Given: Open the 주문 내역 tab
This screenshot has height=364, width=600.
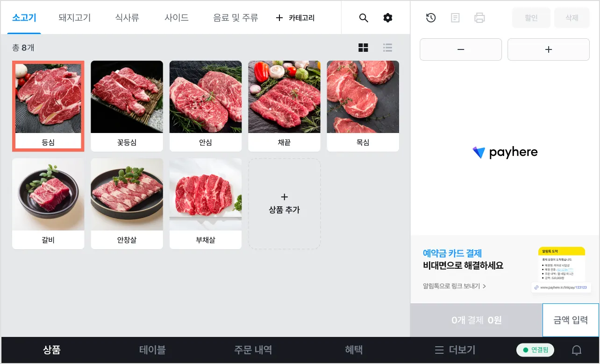Looking at the screenshot, I should pyautogui.click(x=253, y=350).
